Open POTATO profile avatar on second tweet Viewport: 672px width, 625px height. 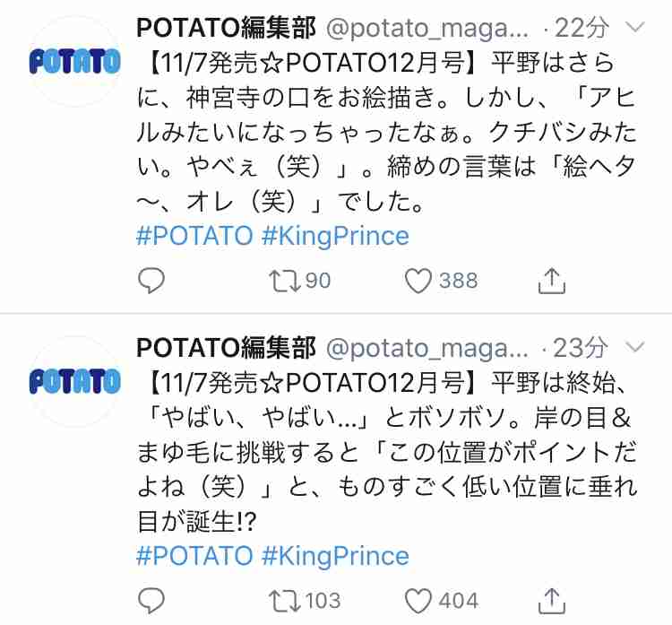74,381
